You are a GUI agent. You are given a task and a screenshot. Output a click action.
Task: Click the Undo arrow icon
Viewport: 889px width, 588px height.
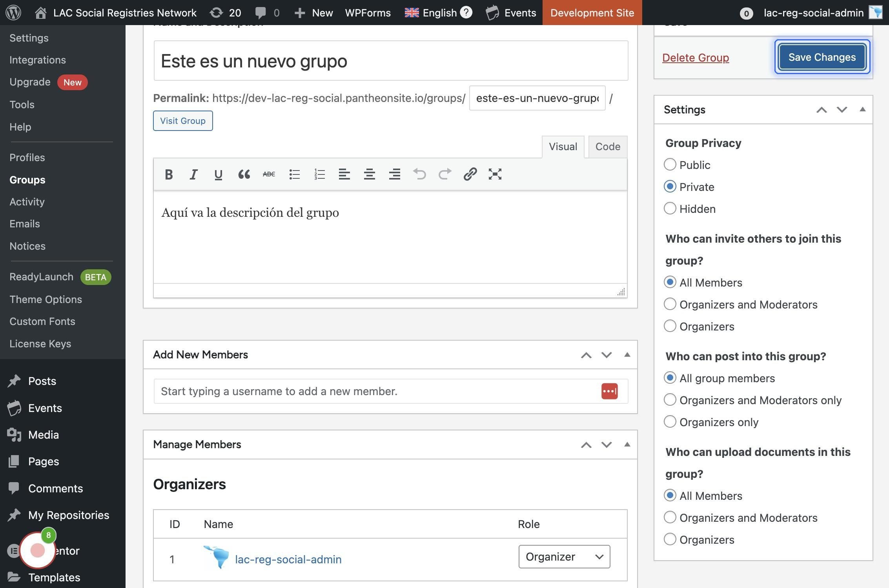pos(419,174)
